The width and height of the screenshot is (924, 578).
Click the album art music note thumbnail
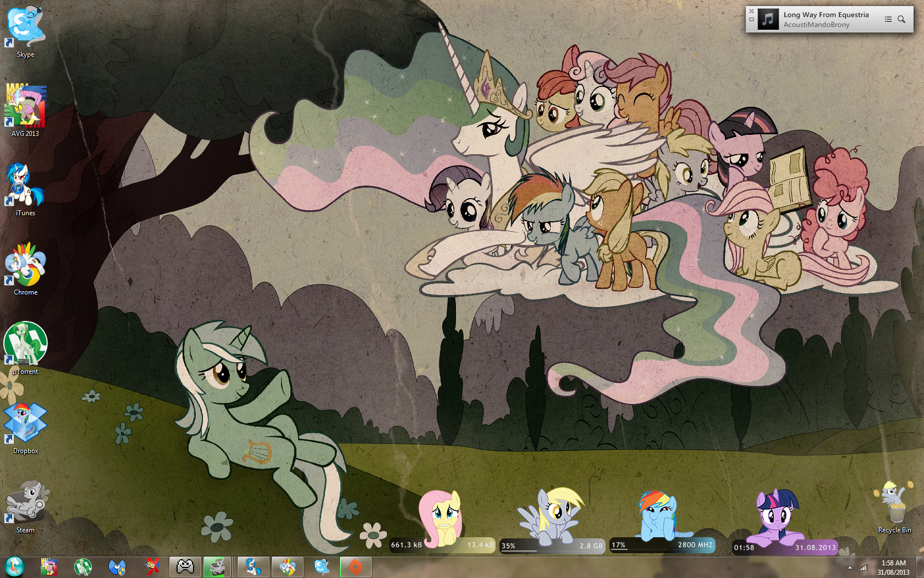[x=768, y=19]
